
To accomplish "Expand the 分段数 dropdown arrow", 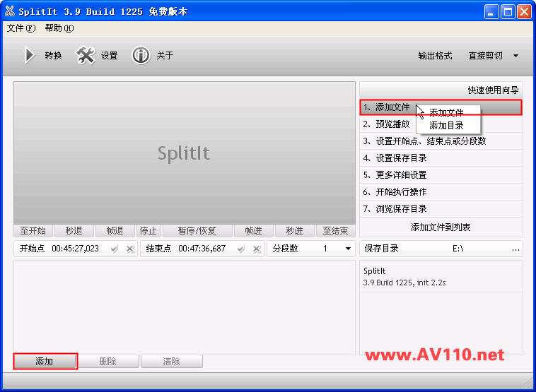I will coord(348,249).
